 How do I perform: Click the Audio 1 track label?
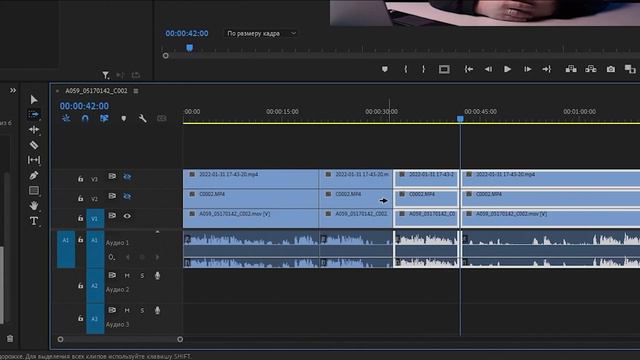pos(117,242)
